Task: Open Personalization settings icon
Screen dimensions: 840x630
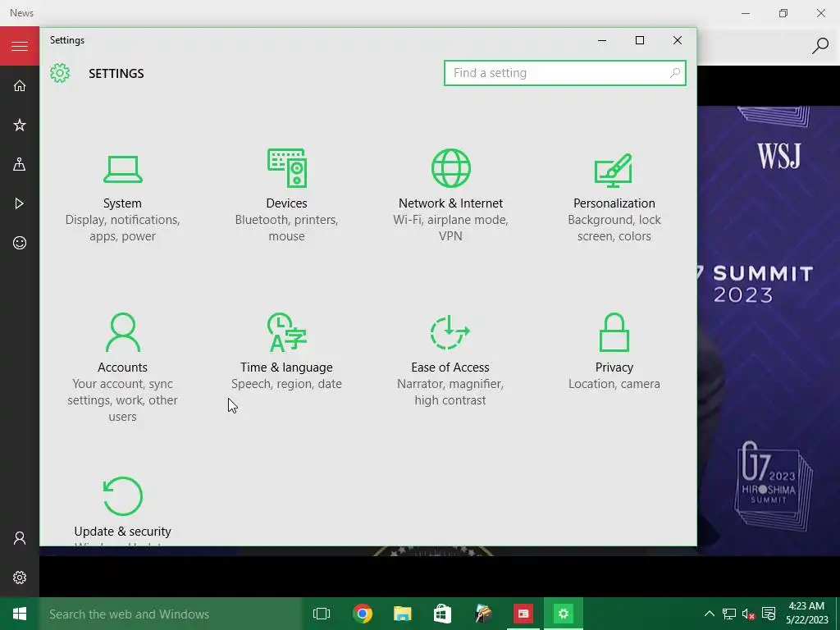Action: pos(614,171)
